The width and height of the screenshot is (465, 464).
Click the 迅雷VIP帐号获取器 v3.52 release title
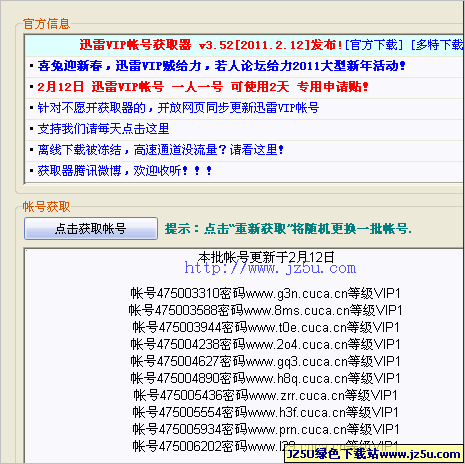coord(211,45)
